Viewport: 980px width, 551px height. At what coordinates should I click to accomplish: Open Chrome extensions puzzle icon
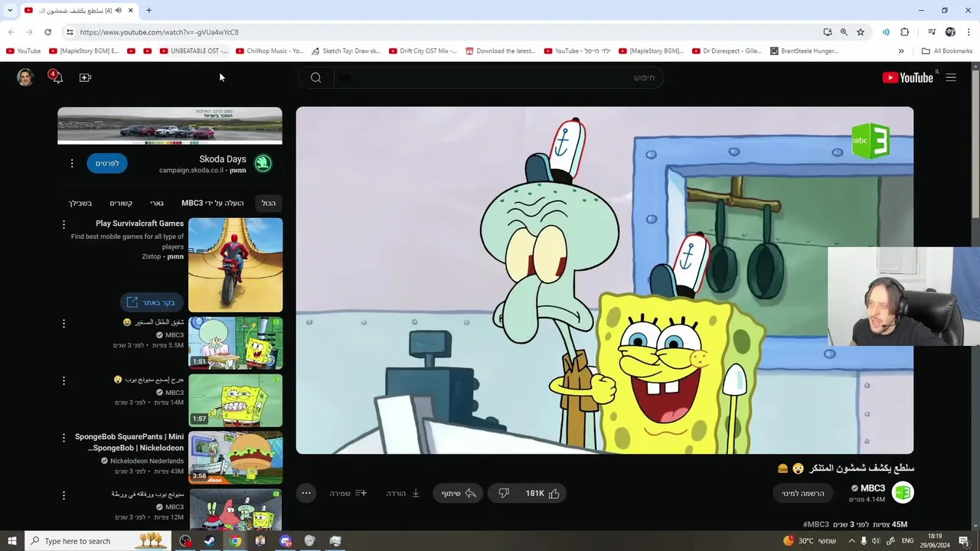905,32
